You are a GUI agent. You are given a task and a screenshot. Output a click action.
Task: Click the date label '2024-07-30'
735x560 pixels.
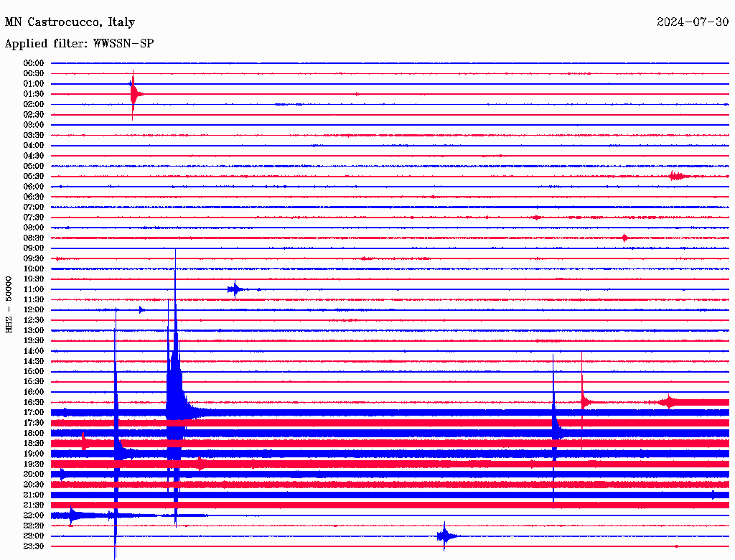point(693,22)
